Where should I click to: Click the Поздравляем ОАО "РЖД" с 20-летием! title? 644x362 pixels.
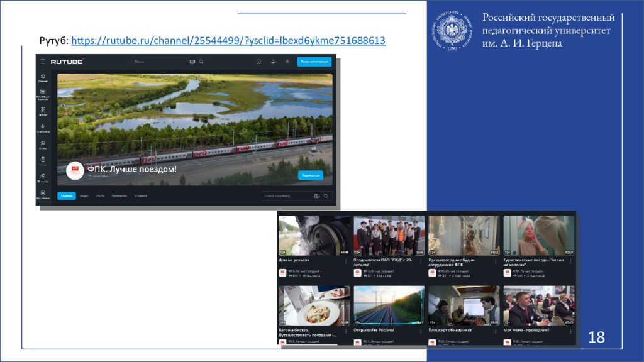click(383, 262)
